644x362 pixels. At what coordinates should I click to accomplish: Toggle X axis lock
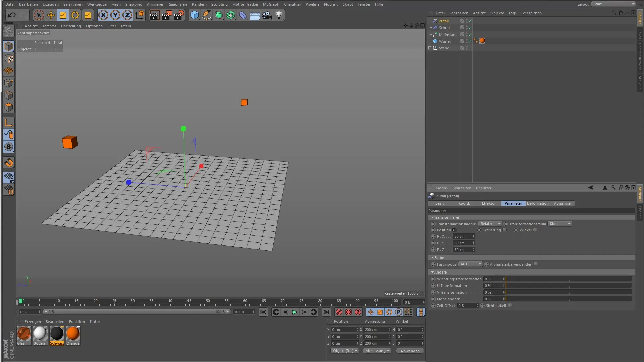103,15
